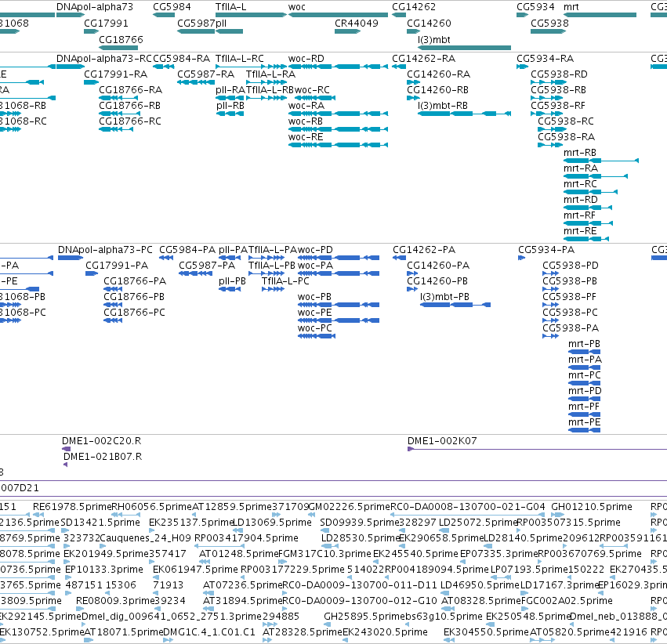Image resolution: width=667 pixels, height=644 pixels.
Task: Click transcript CG14262-RA
Action: coord(423,58)
